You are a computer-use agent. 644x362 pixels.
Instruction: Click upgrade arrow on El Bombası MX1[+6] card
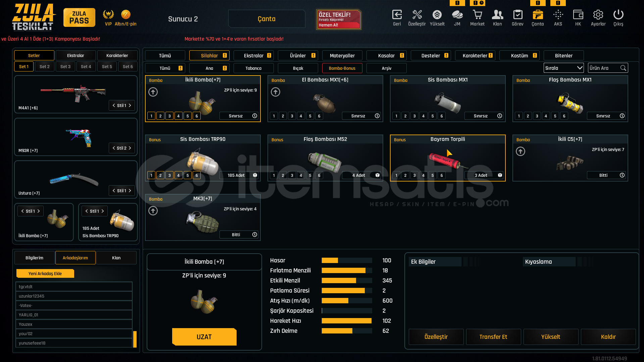(x=276, y=92)
